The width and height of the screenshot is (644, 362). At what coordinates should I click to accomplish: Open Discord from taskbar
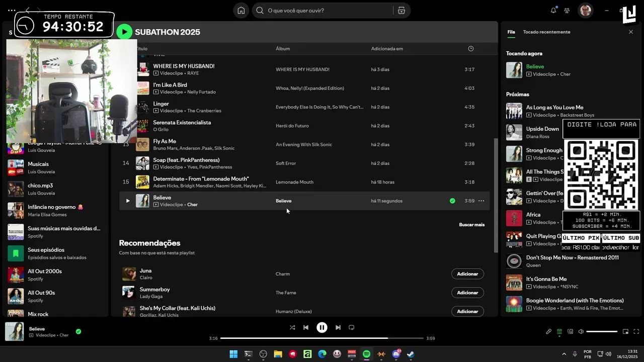tap(396, 354)
